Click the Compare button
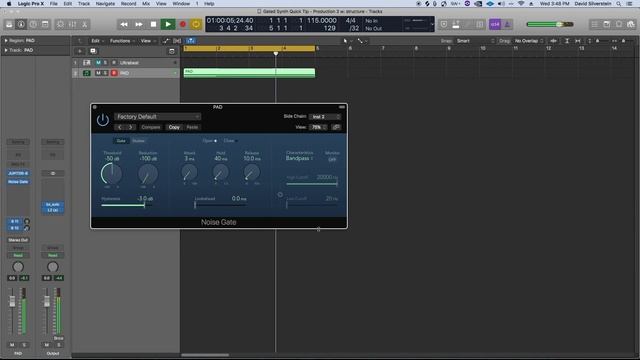This screenshot has width=640, height=360. (151, 127)
